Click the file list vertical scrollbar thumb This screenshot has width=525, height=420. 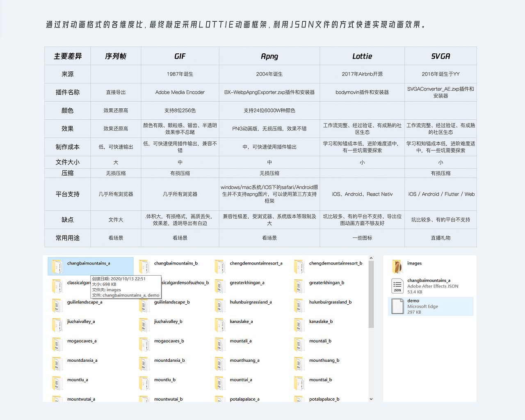(x=371, y=294)
